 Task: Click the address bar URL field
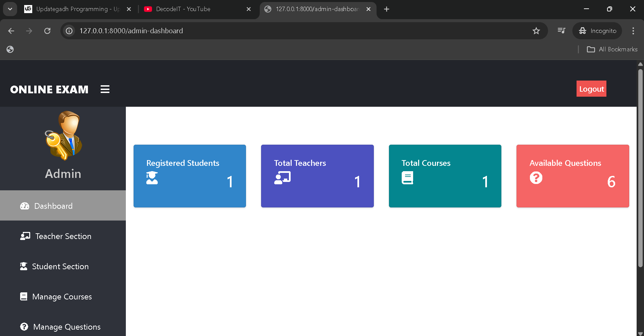pos(131,31)
